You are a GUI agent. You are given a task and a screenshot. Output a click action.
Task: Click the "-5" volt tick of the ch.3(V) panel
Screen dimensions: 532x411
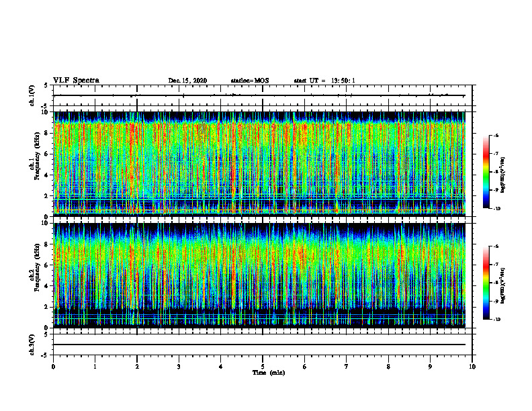[x=45, y=355]
